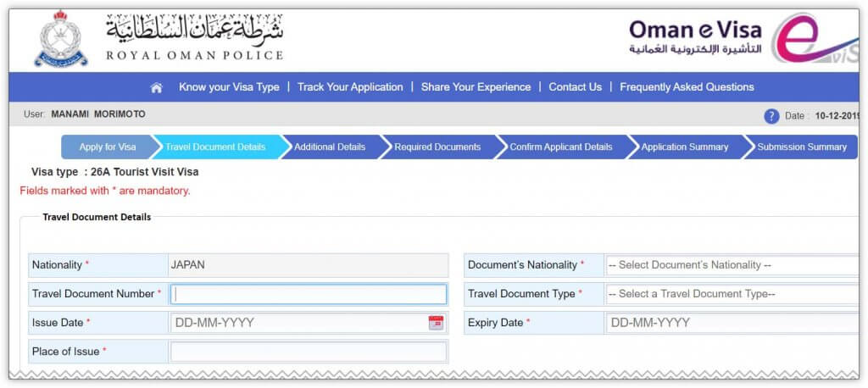This screenshot has width=868, height=388.
Task: Open the Confirm Applicant Details step
Action: coord(560,147)
